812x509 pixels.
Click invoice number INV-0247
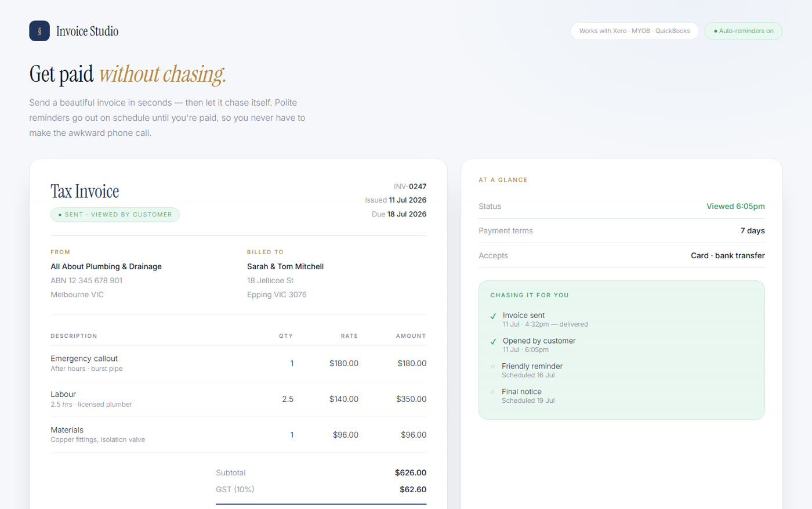(x=410, y=186)
